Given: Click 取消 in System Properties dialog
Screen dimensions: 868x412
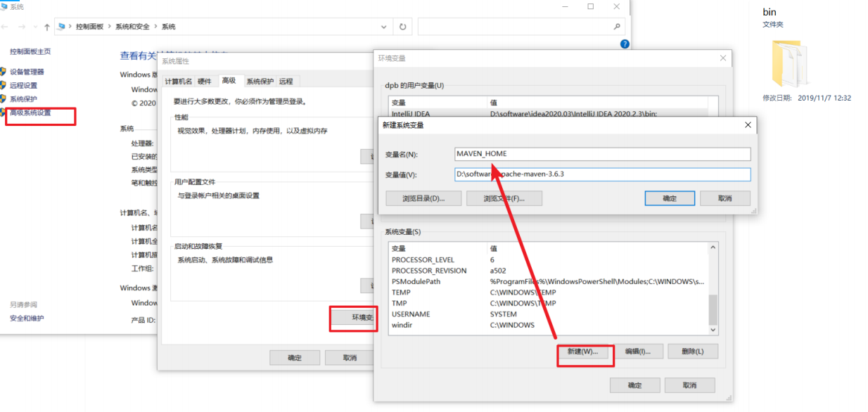Looking at the screenshot, I should [x=350, y=358].
